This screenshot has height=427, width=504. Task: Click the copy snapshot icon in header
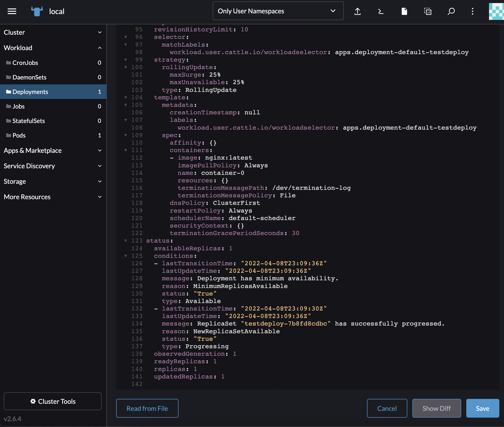(428, 11)
